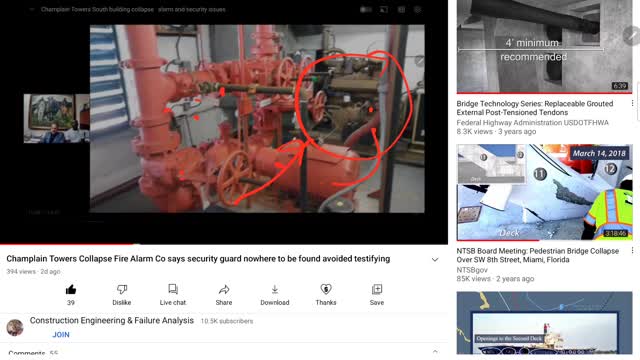The image size is (640, 360).
Task: Share this video
Action: (x=224, y=289)
